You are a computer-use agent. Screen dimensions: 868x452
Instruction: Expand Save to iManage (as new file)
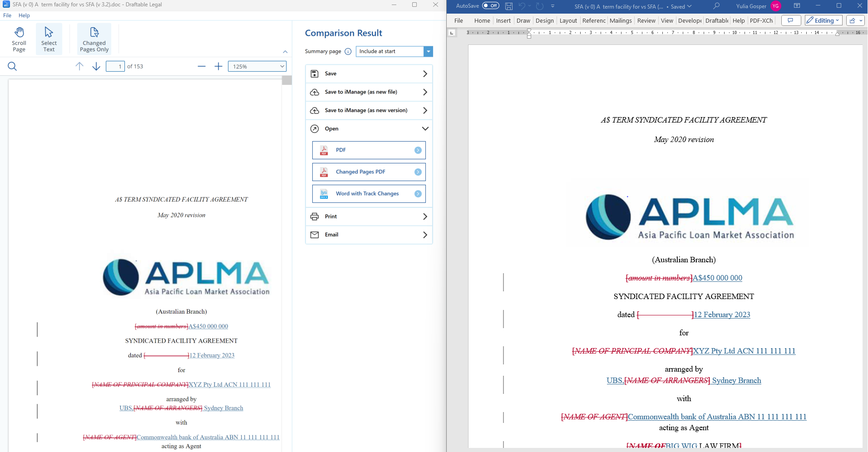pyautogui.click(x=369, y=92)
